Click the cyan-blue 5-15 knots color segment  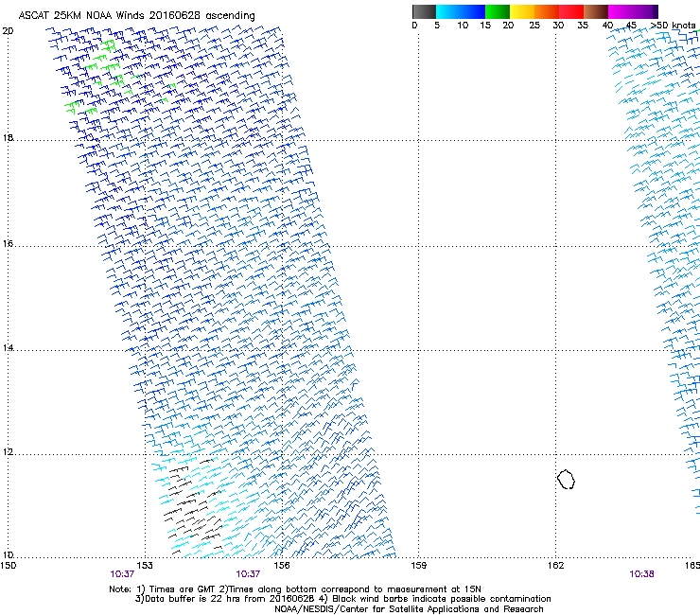pyautogui.click(x=461, y=11)
